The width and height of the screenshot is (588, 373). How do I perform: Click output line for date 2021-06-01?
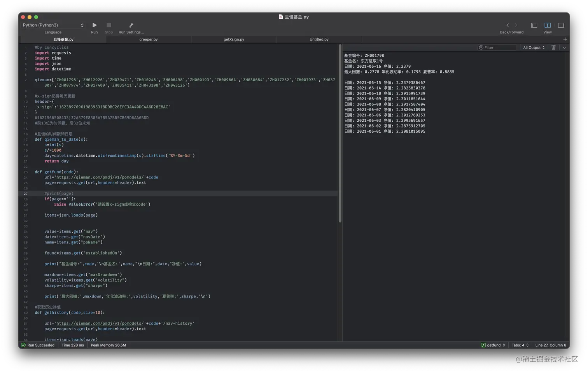coord(385,131)
